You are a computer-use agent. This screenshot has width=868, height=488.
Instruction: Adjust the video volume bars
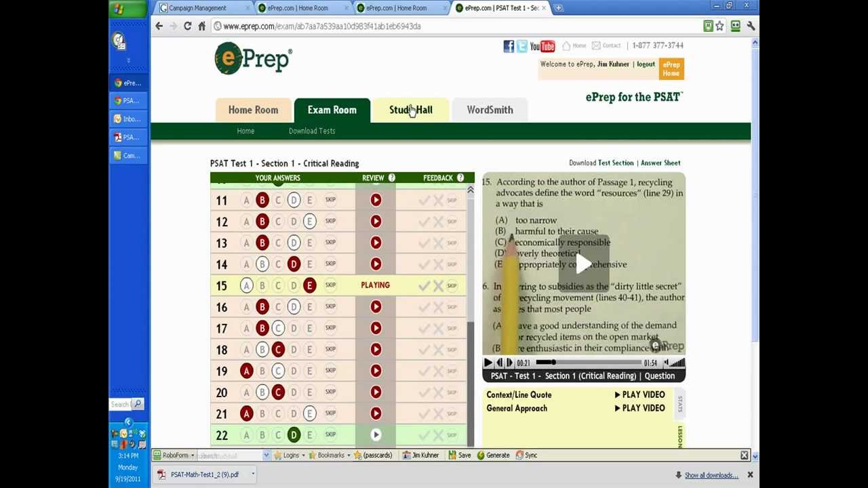pos(677,363)
